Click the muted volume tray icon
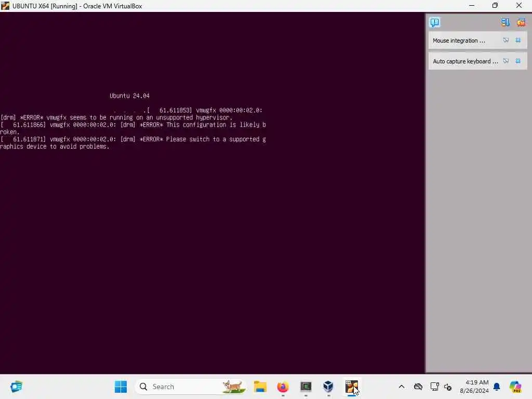The height and width of the screenshot is (399, 532). click(448, 387)
